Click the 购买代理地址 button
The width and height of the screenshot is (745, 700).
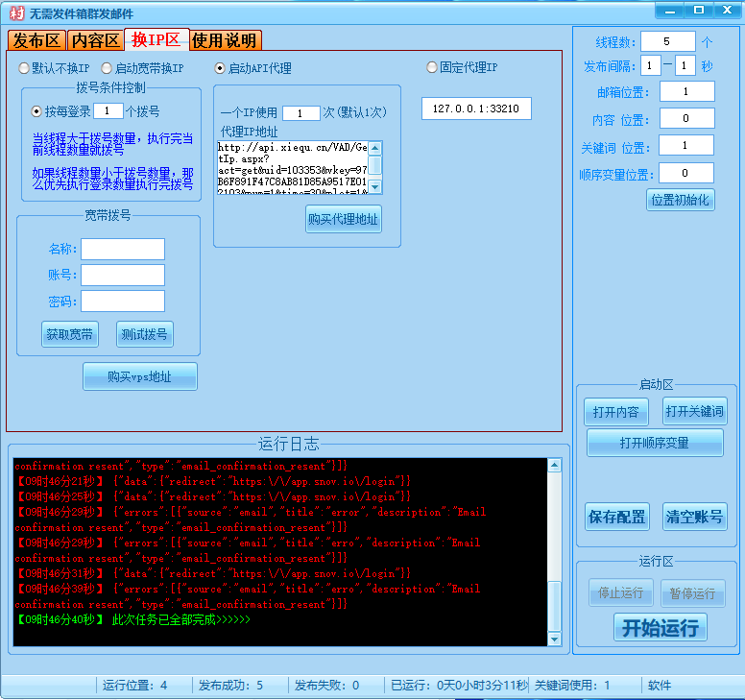[x=344, y=219]
